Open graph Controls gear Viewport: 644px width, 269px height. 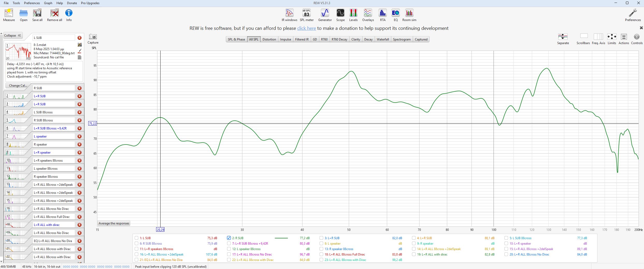pyautogui.click(x=636, y=37)
